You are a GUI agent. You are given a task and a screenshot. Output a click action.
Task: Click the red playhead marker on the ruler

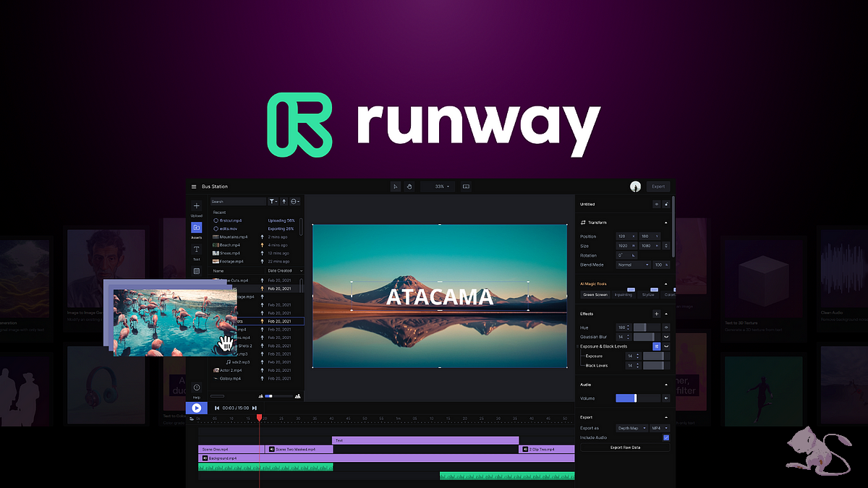pos(259,417)
